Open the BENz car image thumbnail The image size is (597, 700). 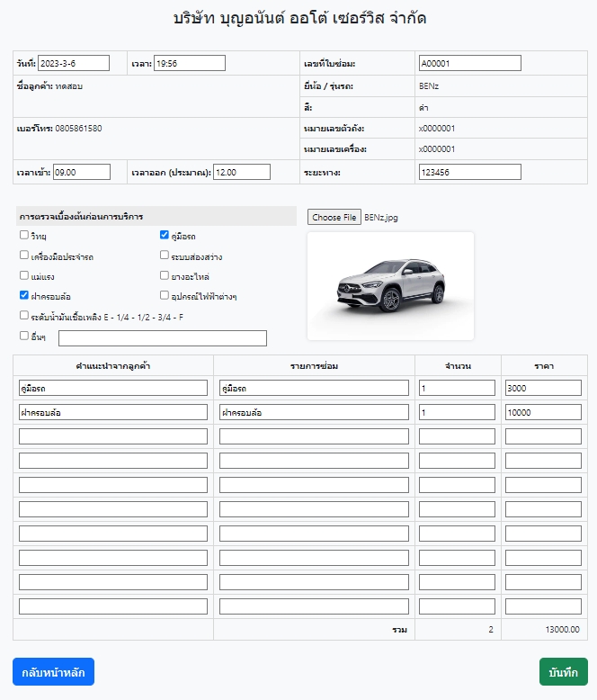pos(390,286)
